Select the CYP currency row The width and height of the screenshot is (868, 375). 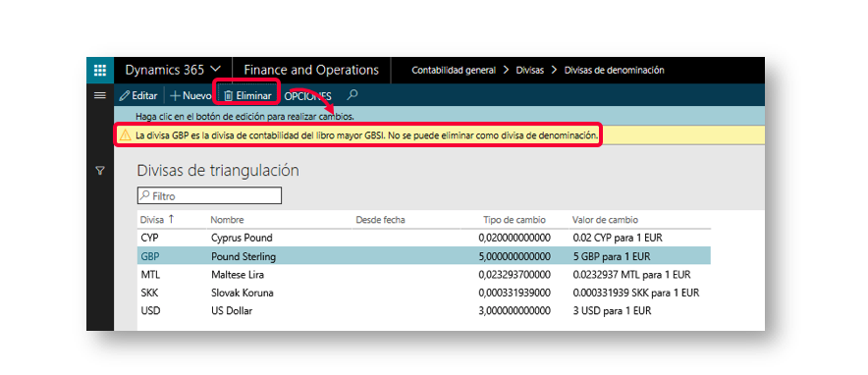click(424, 238)
